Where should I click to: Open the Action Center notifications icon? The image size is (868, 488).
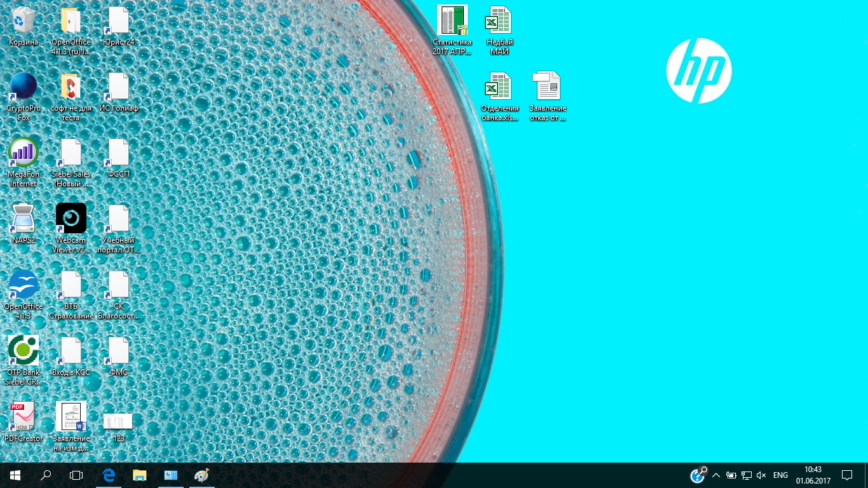[846, 475]
